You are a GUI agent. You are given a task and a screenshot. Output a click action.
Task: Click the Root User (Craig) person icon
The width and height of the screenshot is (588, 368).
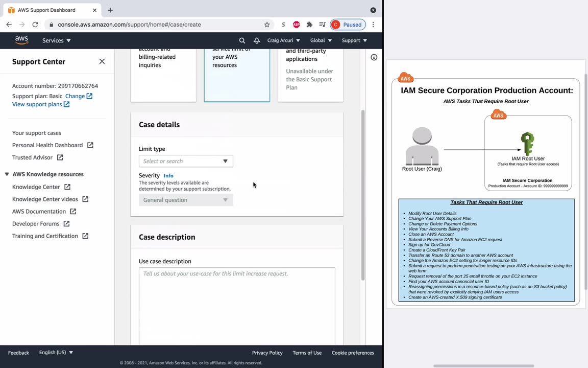[x=422, y=146]
